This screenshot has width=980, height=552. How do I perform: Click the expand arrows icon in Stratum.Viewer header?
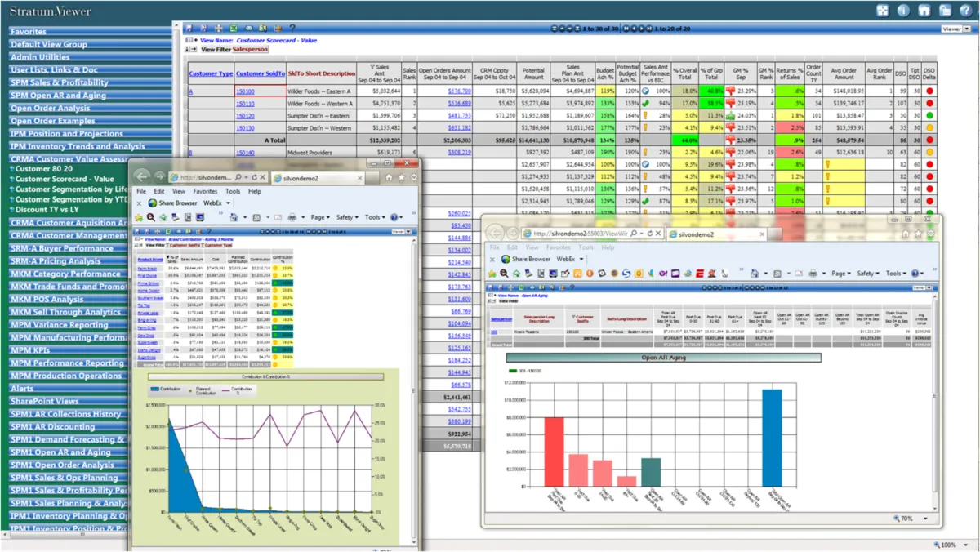[x=882, y=11]
